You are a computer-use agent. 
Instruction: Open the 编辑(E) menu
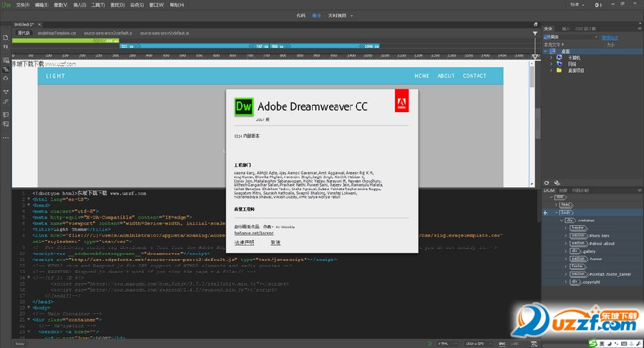coord(42,5)
